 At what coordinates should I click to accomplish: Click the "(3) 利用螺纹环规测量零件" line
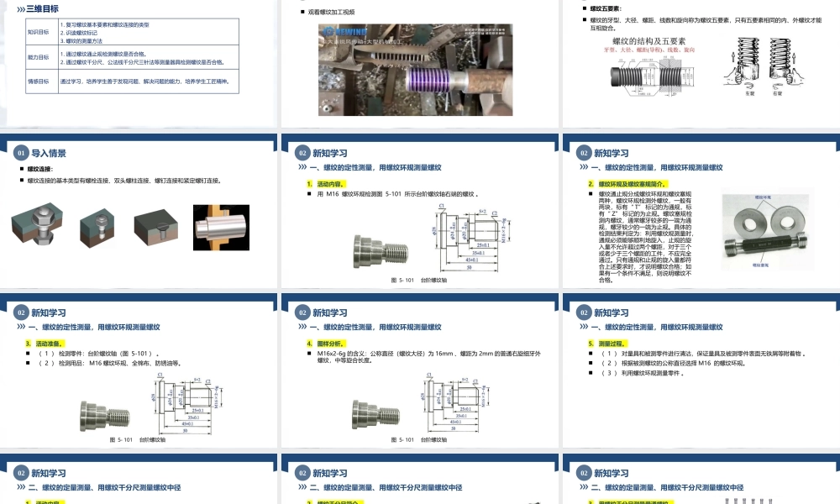(x=643, y=373)
